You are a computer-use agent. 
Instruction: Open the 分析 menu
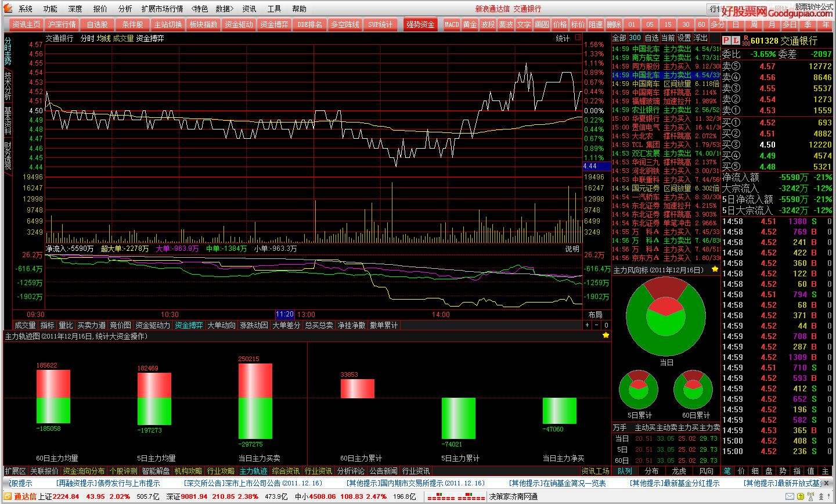point(125,9)
